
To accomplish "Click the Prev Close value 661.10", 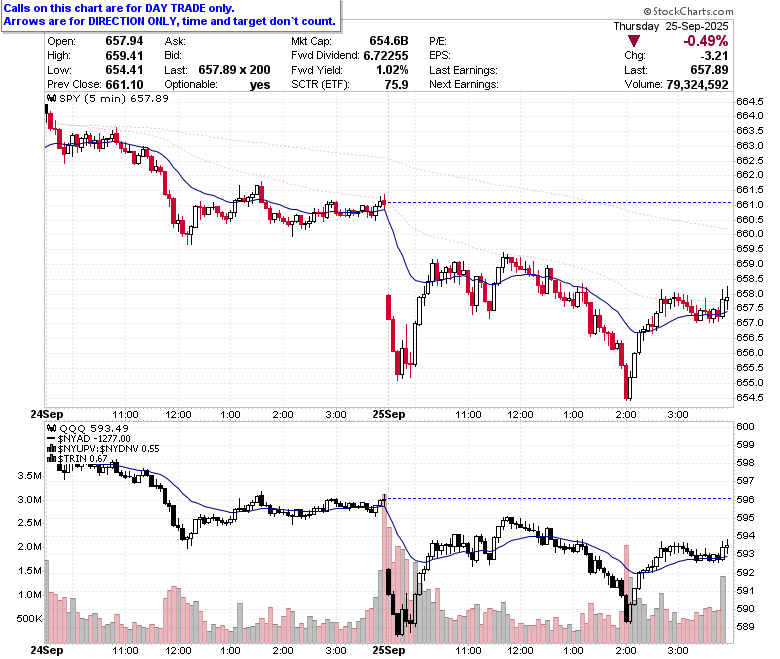I will (124, 84).
